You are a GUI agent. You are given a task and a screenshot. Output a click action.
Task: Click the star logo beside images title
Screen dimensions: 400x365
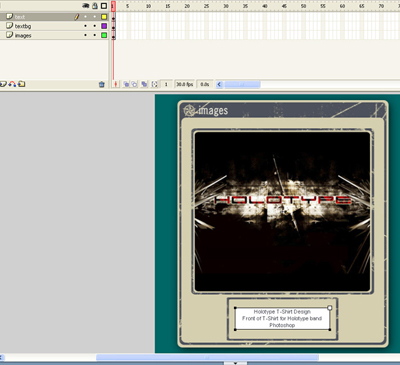190,110
